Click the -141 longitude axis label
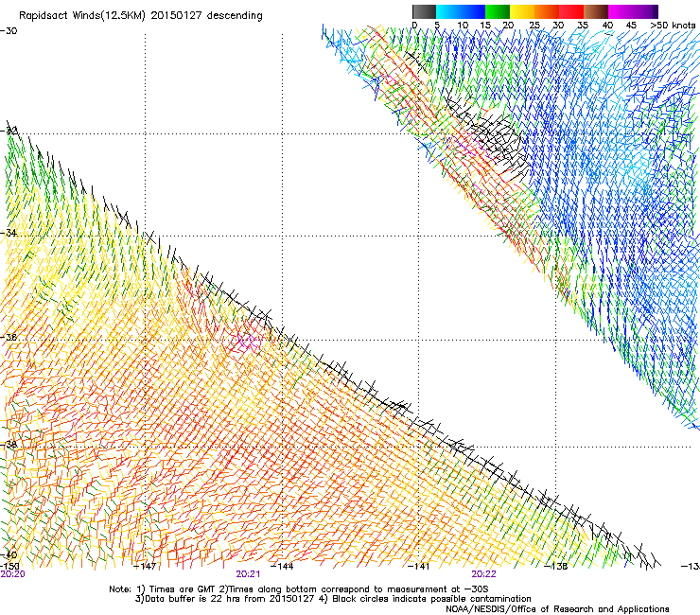Screen dimensions: 700x615 [419, 567]
